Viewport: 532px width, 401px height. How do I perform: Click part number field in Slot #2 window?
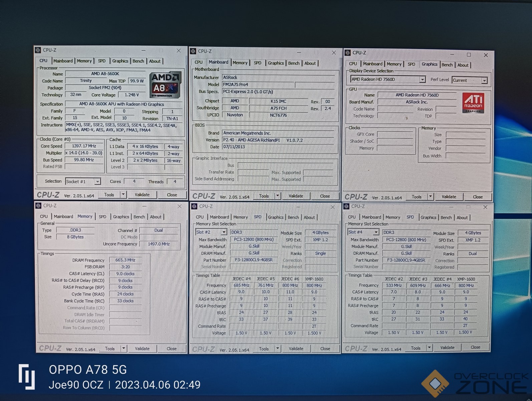pos(254,260)
